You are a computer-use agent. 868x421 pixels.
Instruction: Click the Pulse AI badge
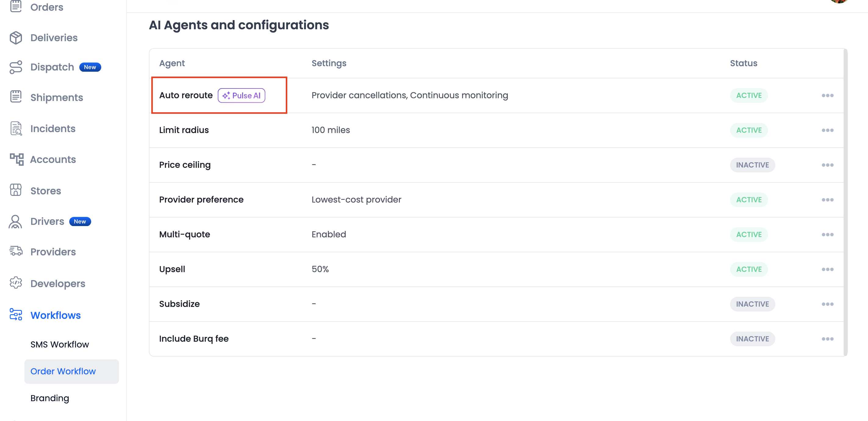point(241,95)
